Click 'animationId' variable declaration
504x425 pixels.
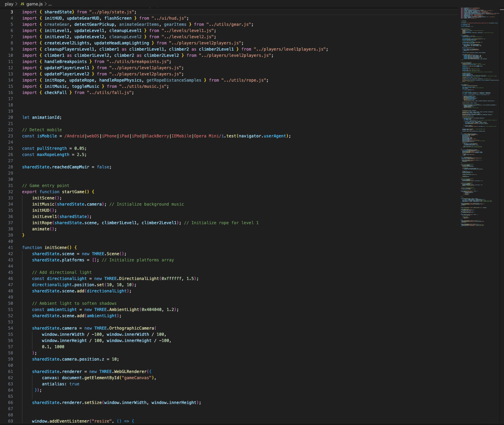point(46,117)
